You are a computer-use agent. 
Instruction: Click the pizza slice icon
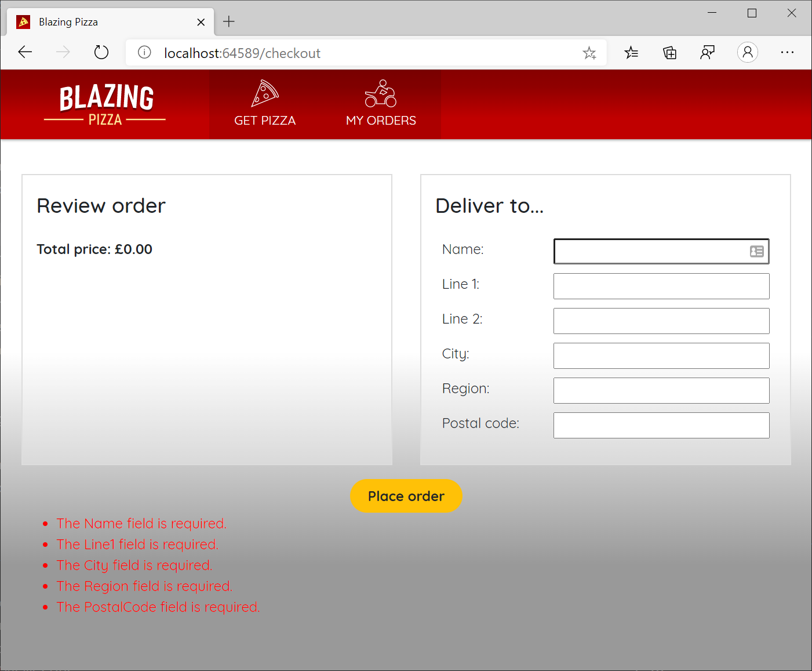[265, 93]
